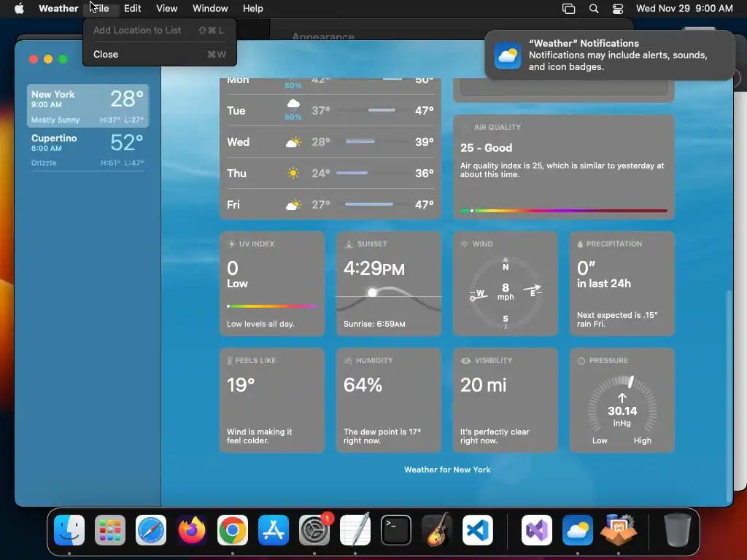Choose Close from the File menu
This screenshot has width=747, height=560.
coord(160,54)
